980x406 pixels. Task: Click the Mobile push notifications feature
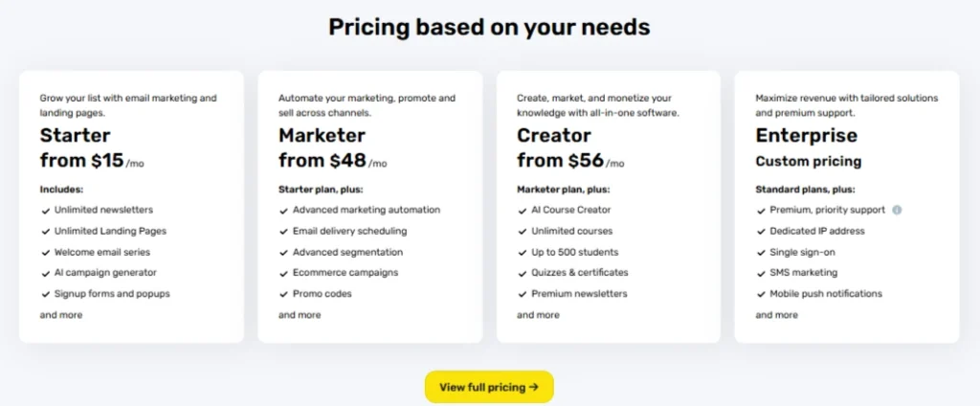click(826, 293)
